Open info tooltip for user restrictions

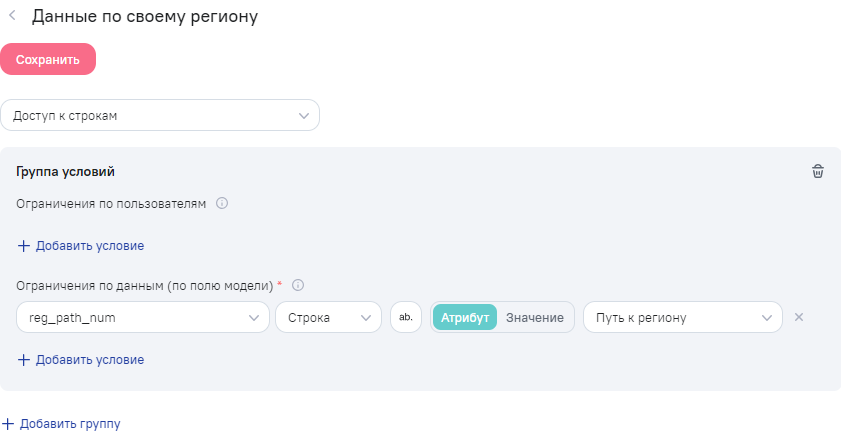(222, 203)
